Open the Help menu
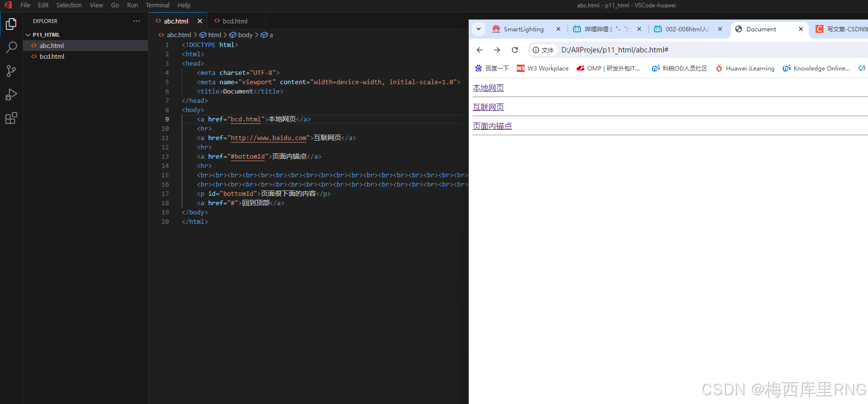This screenshot has height=404, width=868. [184, 5]
